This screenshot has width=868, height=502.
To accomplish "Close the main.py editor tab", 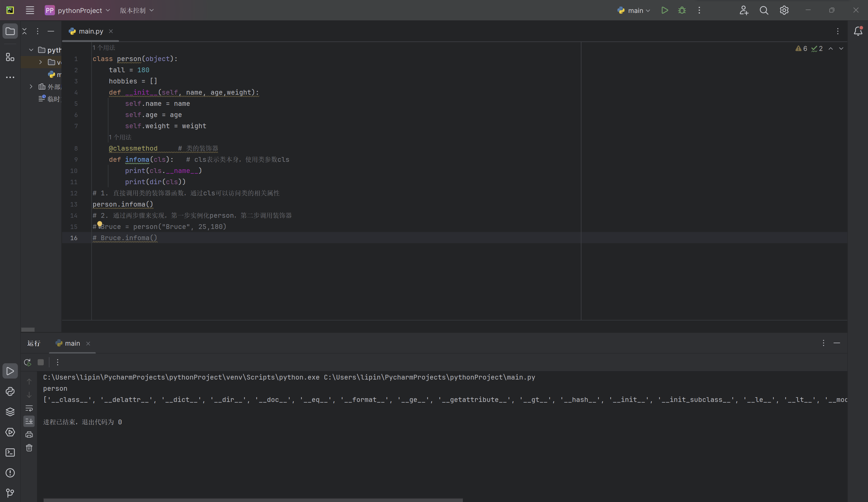I will (111, 31).
